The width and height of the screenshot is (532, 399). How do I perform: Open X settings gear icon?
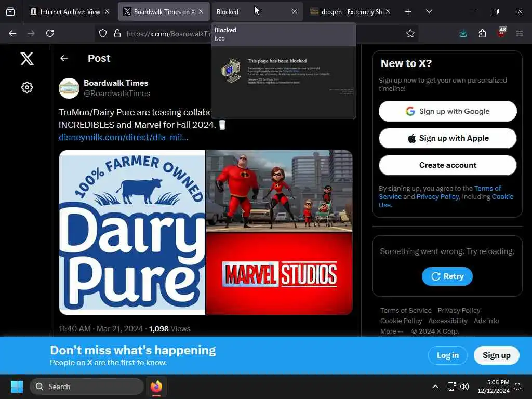27,87
